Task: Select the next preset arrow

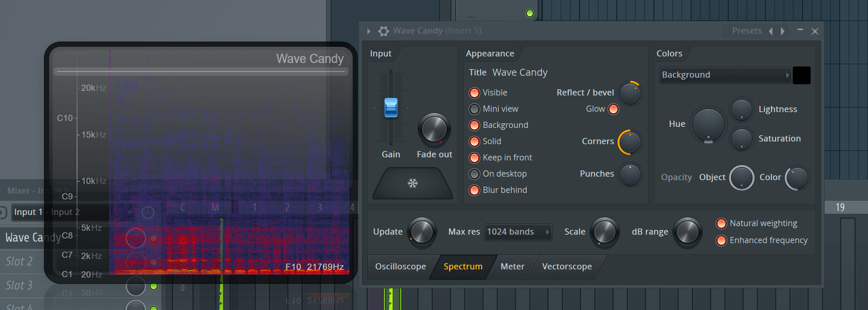Action: 783,31
